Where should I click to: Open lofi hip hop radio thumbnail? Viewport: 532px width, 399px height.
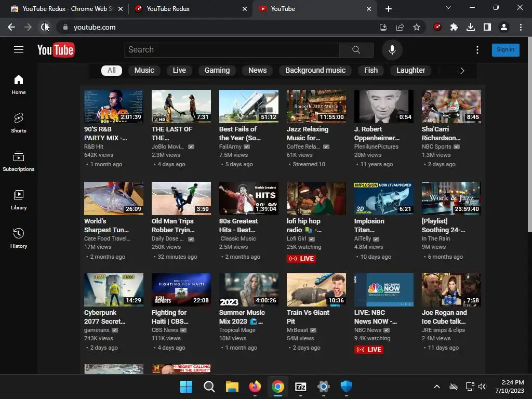(316, 198)
